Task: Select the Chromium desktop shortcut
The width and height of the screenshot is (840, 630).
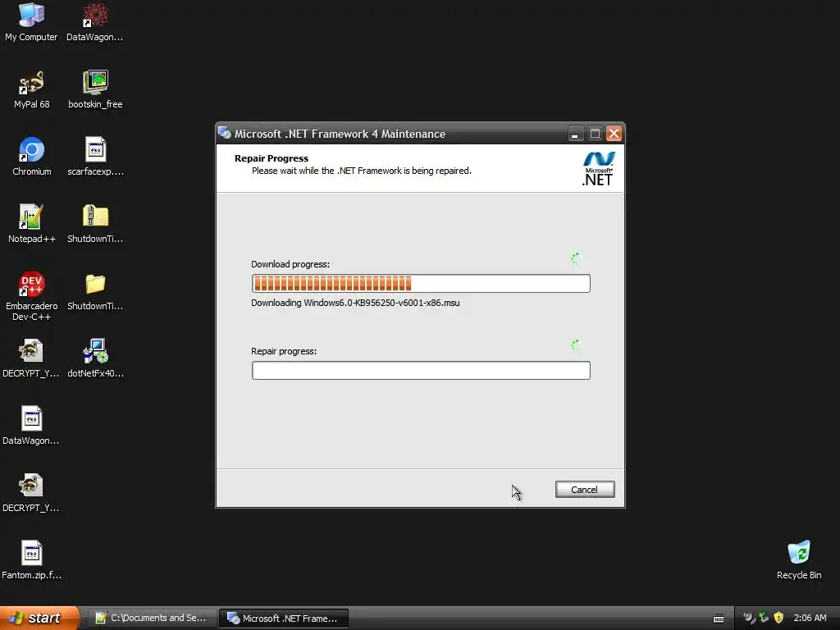Action: [31, 157]
